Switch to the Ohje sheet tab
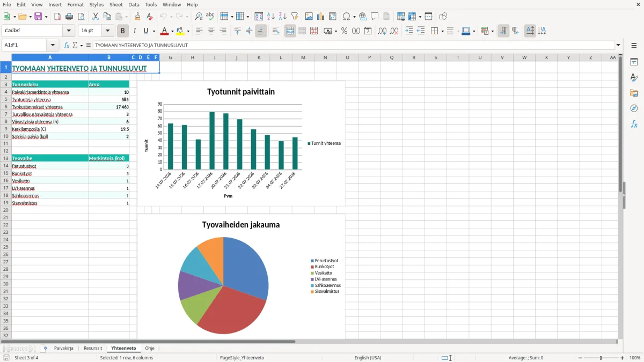The height and width of the screenshot is (362, 644). [x=150, y=348]
